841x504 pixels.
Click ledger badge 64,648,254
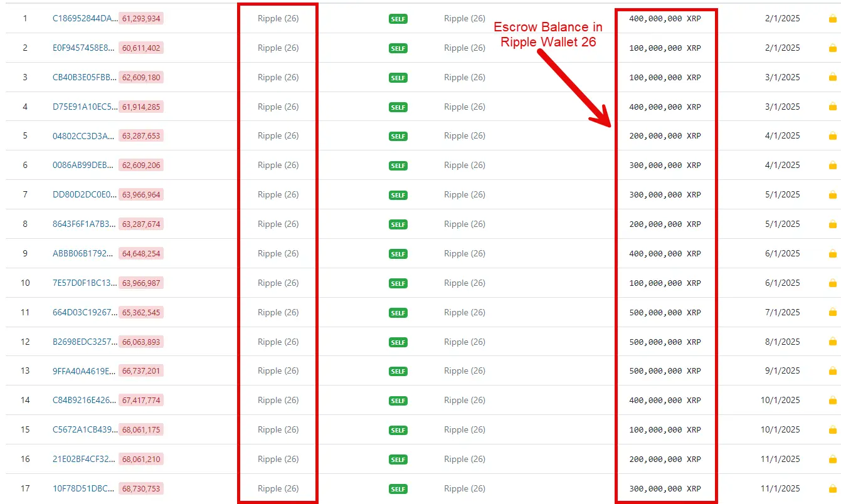click(141, 254)
